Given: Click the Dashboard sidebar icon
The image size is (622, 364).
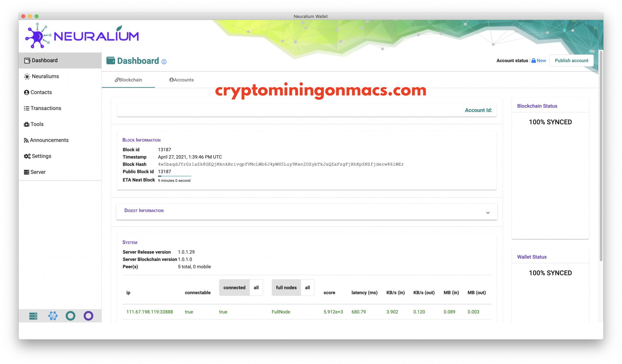Looking at the screenshot, I should click(27, 60).
